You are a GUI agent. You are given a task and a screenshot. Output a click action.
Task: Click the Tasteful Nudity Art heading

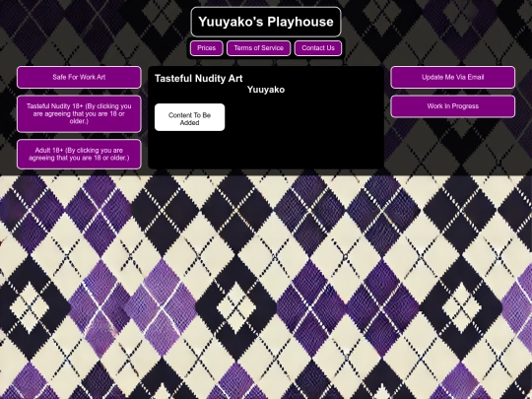click(x=198, y=79)
